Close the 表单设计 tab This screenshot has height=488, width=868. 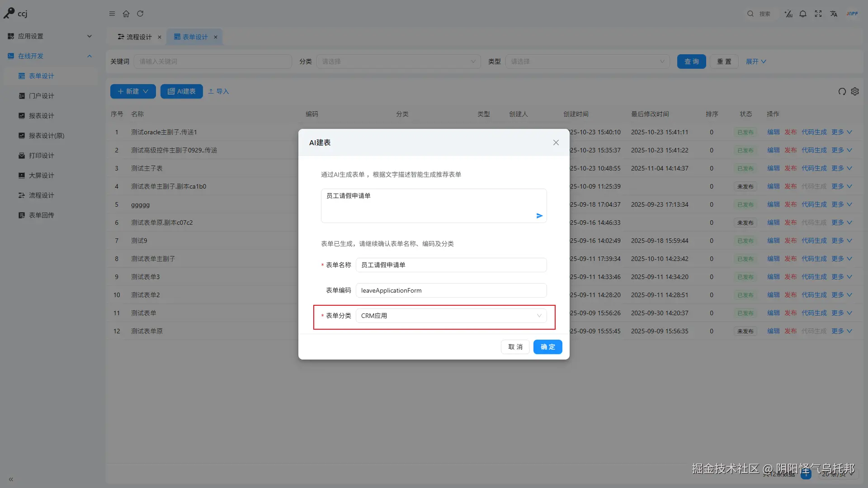pos(216,37)
